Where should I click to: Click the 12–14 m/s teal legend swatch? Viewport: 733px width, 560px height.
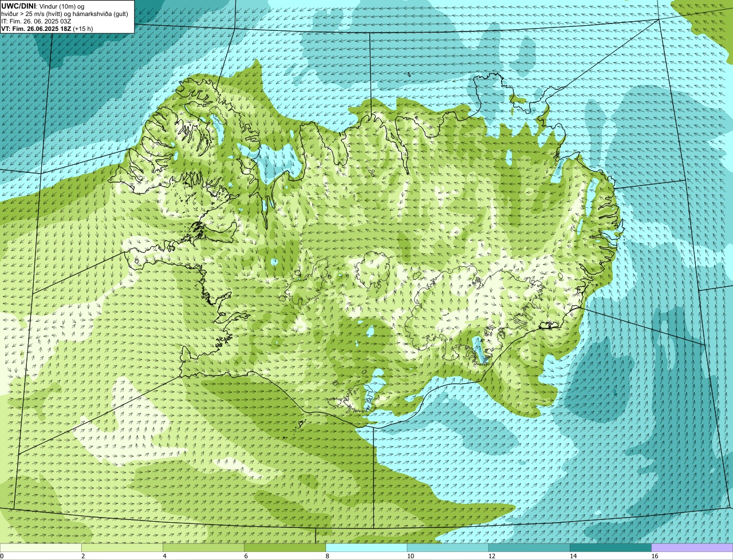pyautogui.click(x=529, y=548)
